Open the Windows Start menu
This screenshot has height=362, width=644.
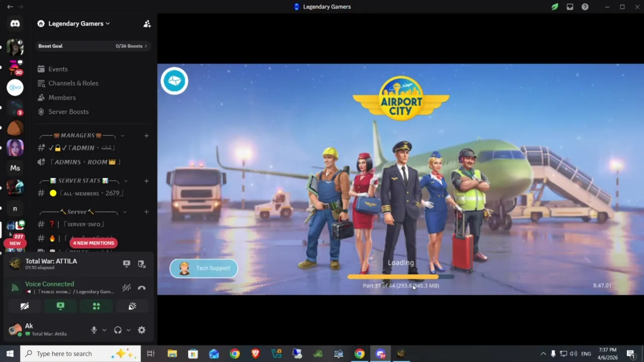pyautogui.click(x=10, y=353)
